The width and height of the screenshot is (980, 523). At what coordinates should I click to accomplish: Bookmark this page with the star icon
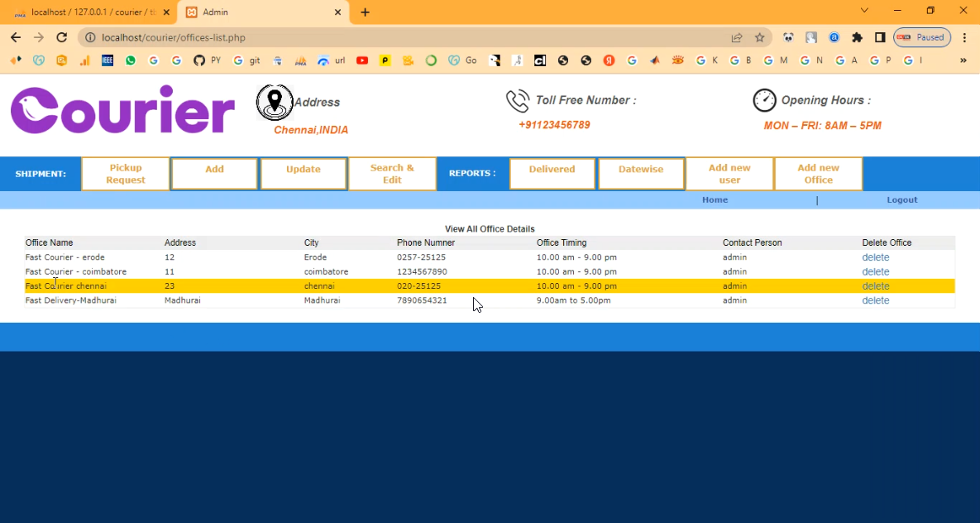tap(759, 37)
